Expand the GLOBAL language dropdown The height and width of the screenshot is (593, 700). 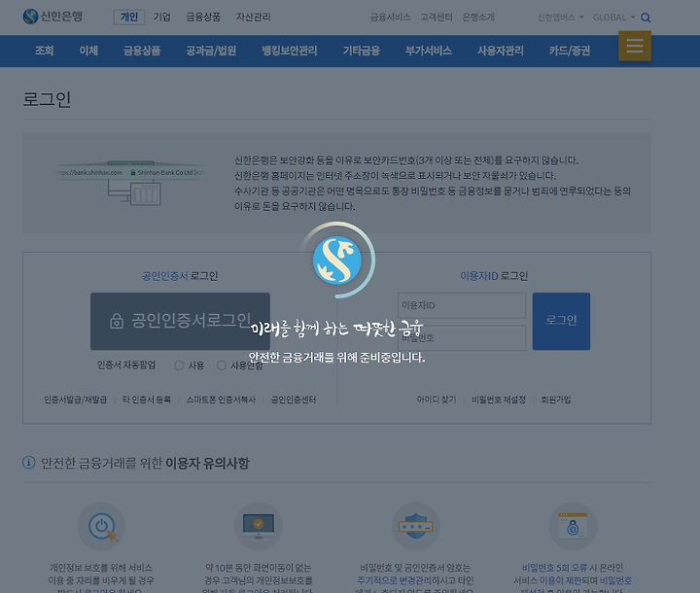tap(613, 17)
